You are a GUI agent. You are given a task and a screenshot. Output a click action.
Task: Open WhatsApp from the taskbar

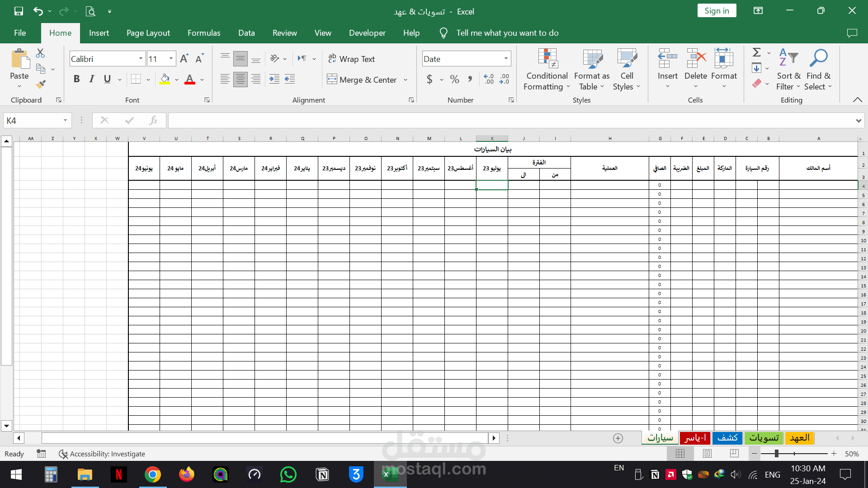tap(288, 474)
